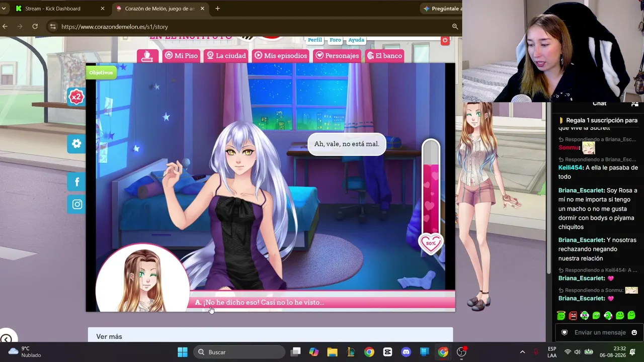The width and height of the screenshot is (644, 362).
Task: Open the emoji picker in chat input
Action: (x=634, y=332)
